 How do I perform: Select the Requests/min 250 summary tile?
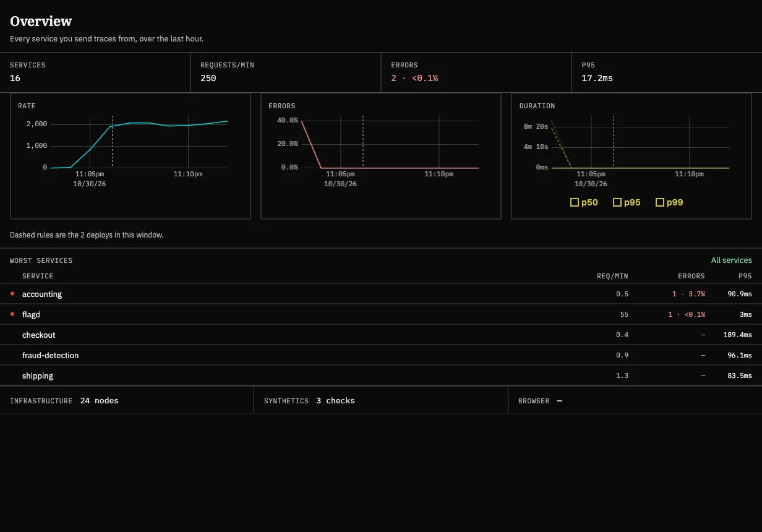tap(286, 72)
